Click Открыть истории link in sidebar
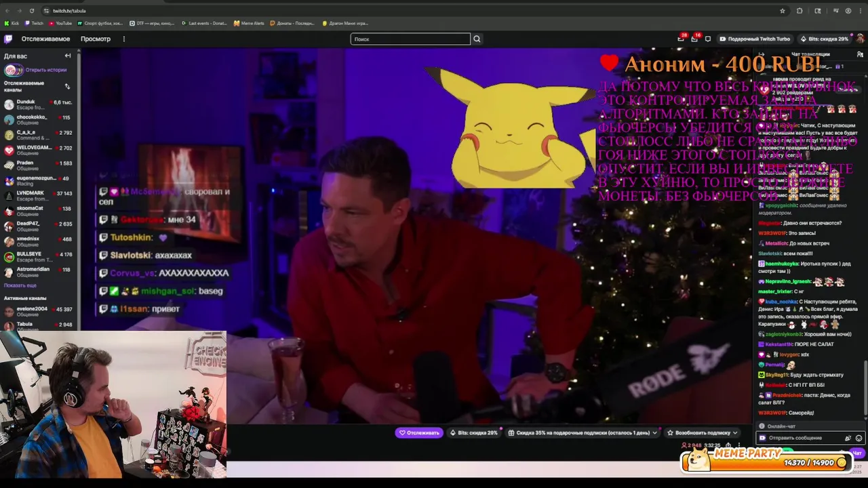 46,70
